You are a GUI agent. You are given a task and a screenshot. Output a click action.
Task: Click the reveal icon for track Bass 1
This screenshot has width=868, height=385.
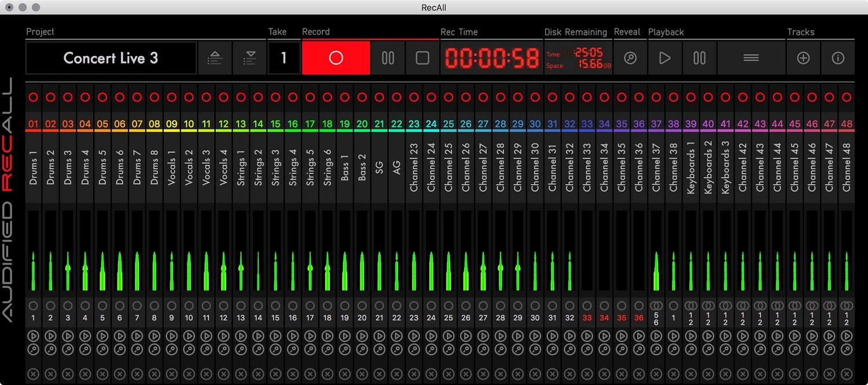coord(345,349)
